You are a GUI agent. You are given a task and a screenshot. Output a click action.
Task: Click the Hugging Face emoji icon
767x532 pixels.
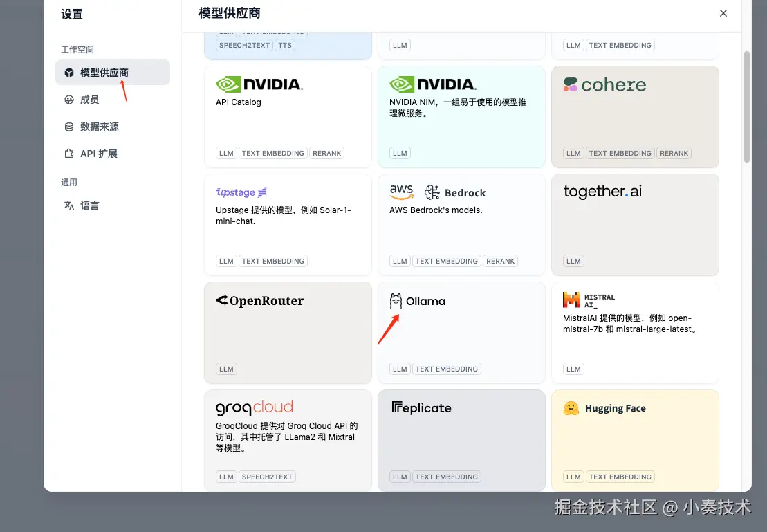click(571, 408)
